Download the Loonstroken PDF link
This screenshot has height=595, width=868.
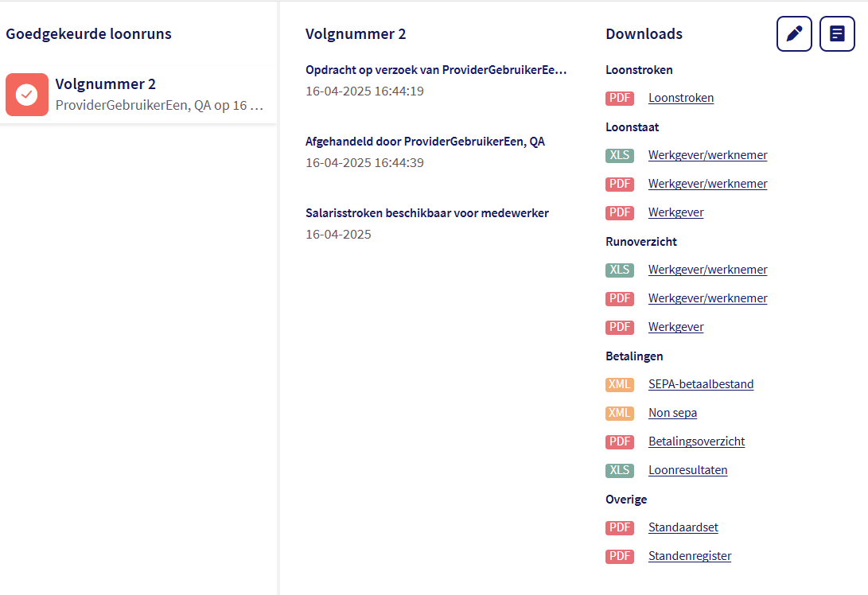[x=680, y=98]
